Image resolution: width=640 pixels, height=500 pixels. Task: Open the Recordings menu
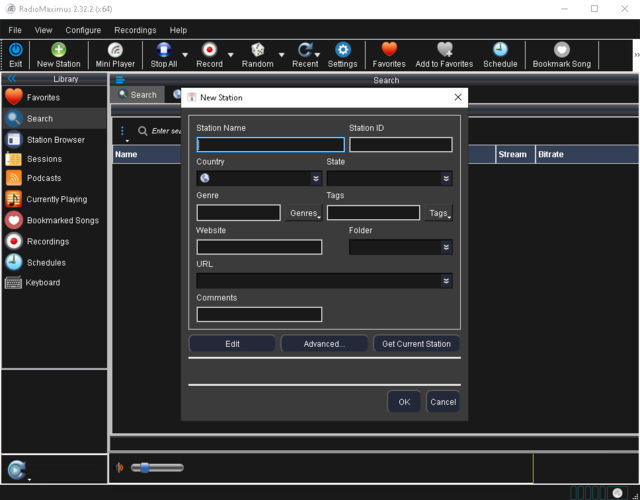click(x=135, y=30)
